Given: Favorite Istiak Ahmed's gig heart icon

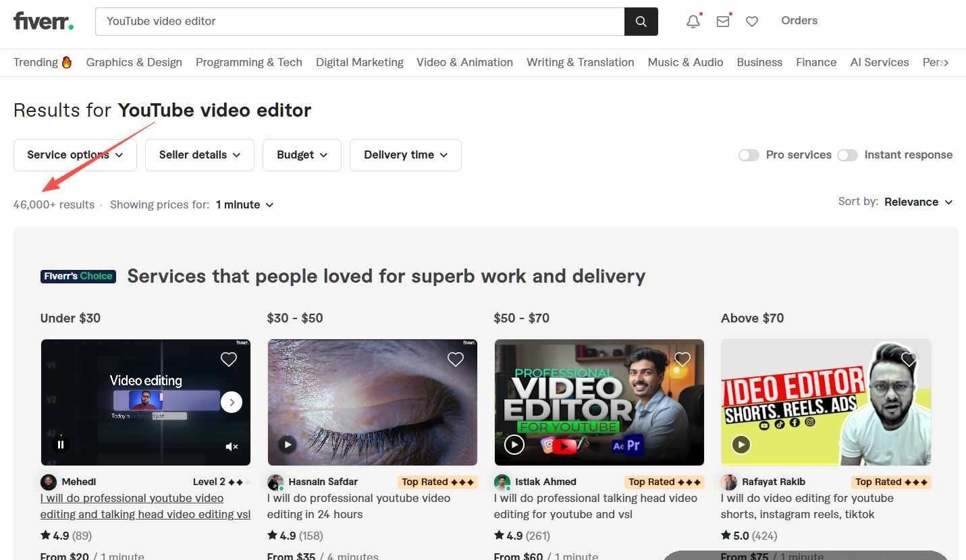Looking at the screenshot, I should 682,359.
